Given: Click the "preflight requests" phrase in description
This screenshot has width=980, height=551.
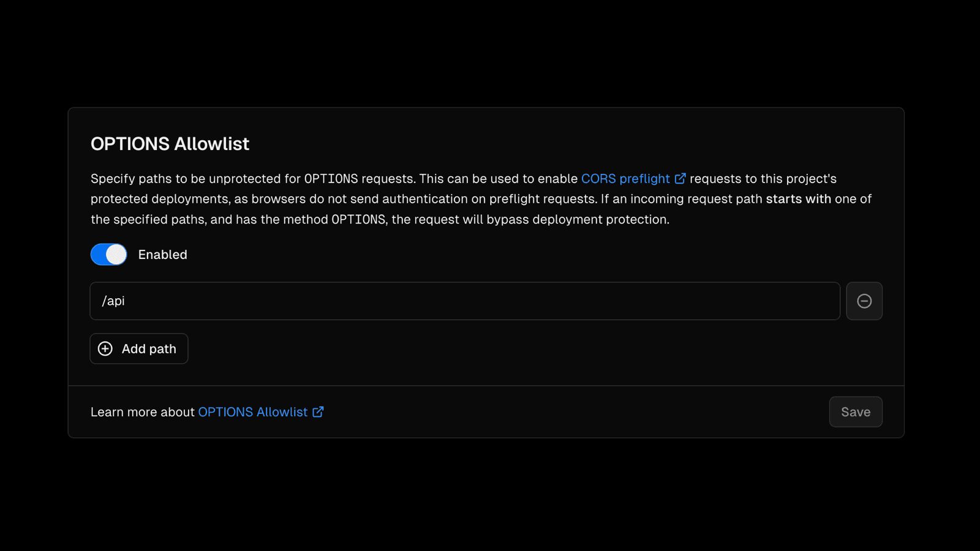Looking at the screenshot, I should point(542,199).
